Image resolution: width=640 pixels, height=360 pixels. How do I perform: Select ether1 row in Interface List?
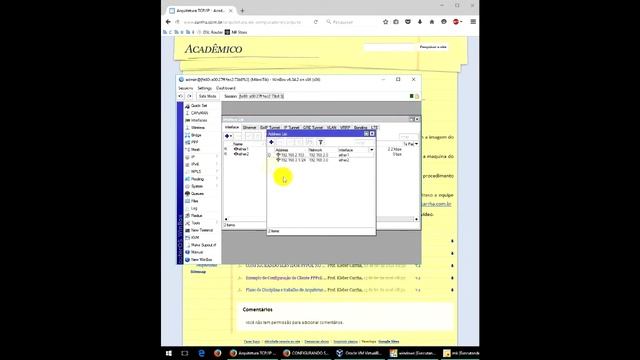coord(244,149)
